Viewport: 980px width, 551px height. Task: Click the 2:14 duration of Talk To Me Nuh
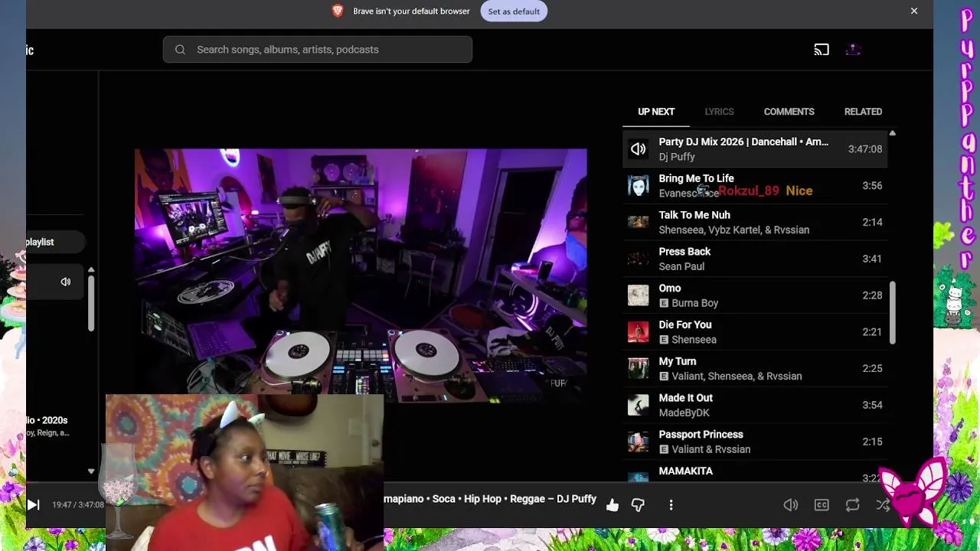tap(872, 223)
